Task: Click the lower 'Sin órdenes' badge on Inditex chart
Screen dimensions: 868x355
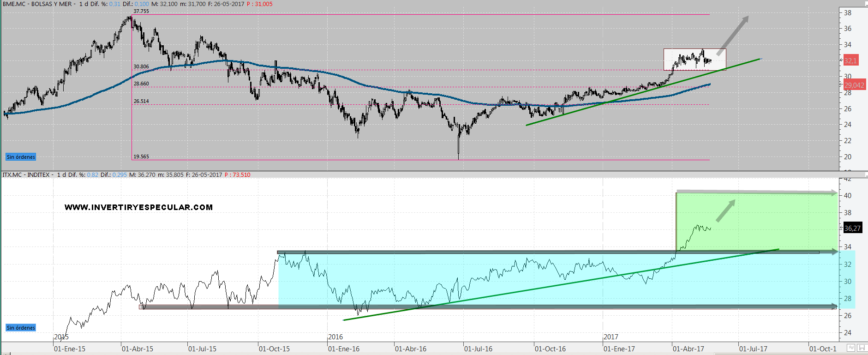Action: coord(21,328)
